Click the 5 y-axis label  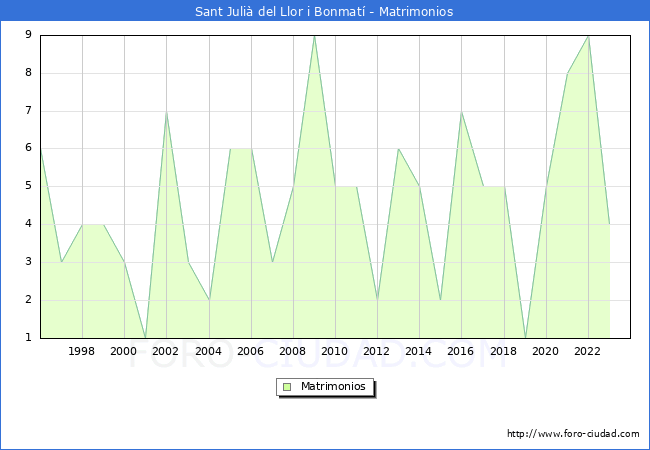pos(28,186)
